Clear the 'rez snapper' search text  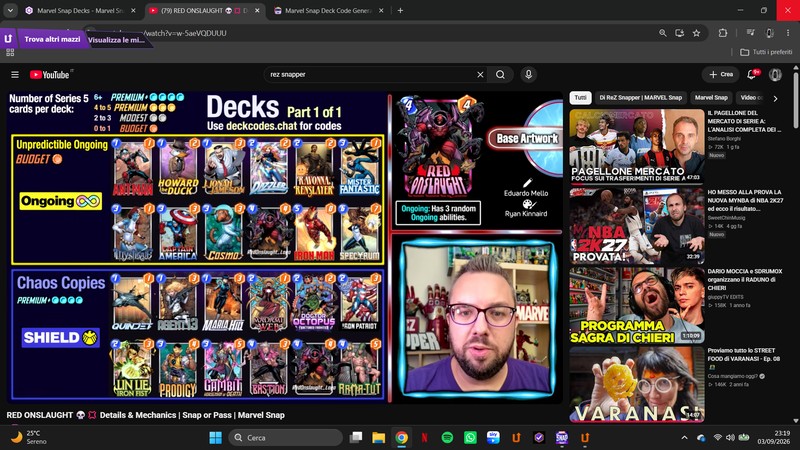[x=480, y=74]
